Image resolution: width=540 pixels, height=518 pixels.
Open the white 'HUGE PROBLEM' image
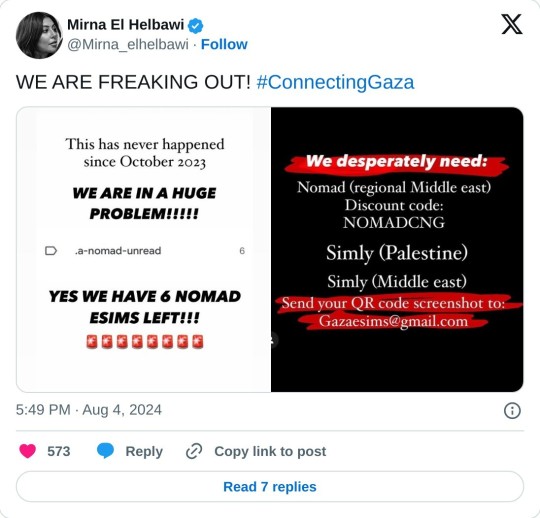point(144,249)
